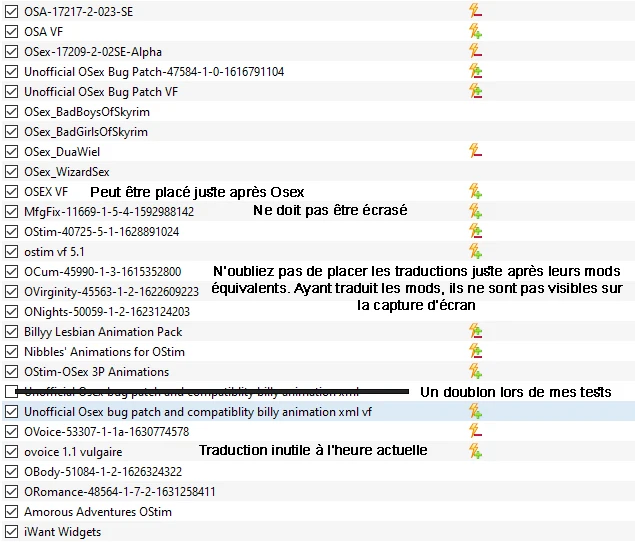The image size is (635, 542).
Task: Select the OSex_DuaWiel mod name
Action: point(62,152)
